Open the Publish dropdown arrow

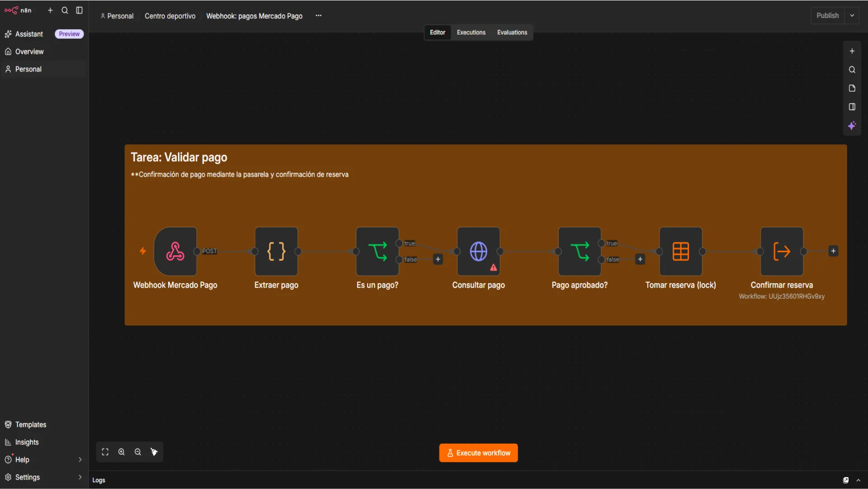852,15
